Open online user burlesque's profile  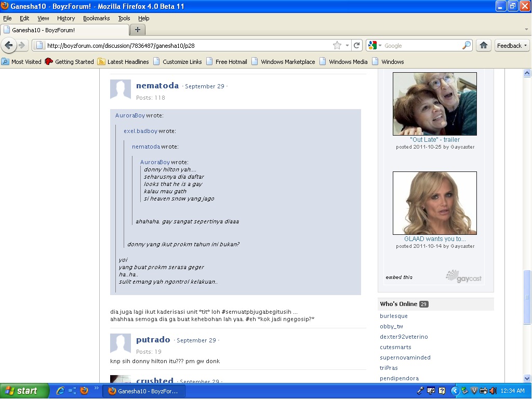[394, 316]
